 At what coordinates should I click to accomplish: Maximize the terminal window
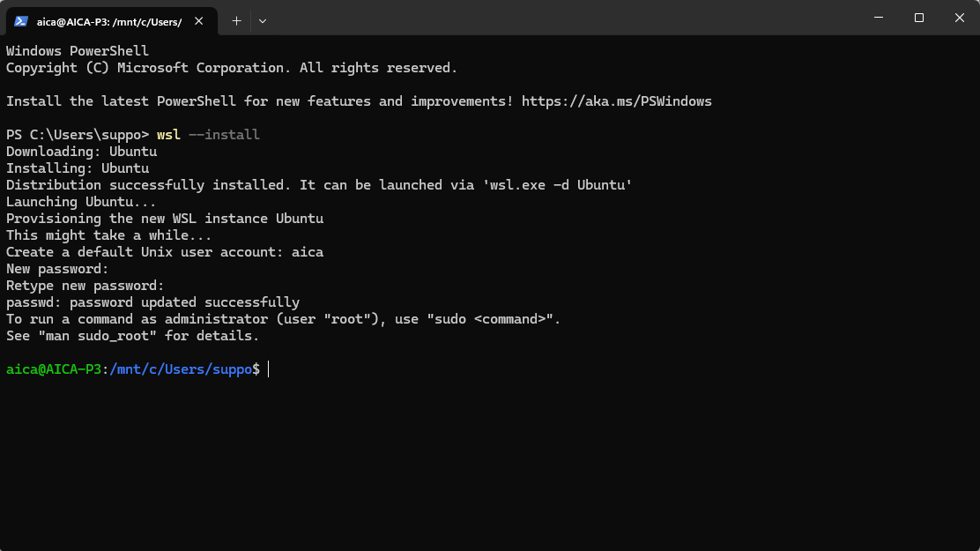919,18
